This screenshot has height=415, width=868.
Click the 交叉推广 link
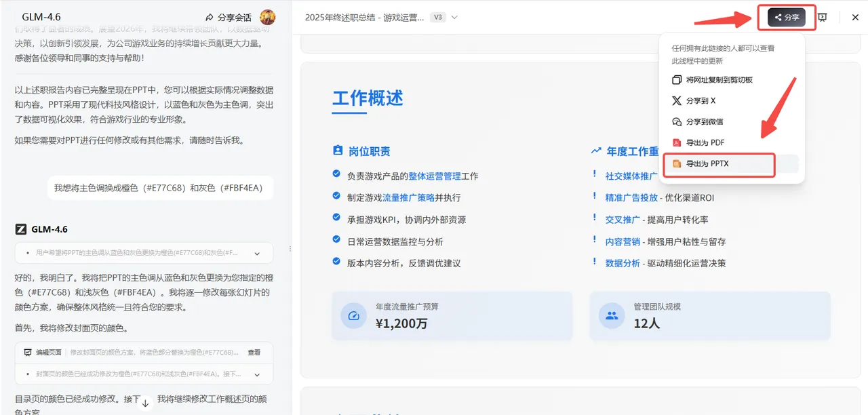click(x=623, y=220)
